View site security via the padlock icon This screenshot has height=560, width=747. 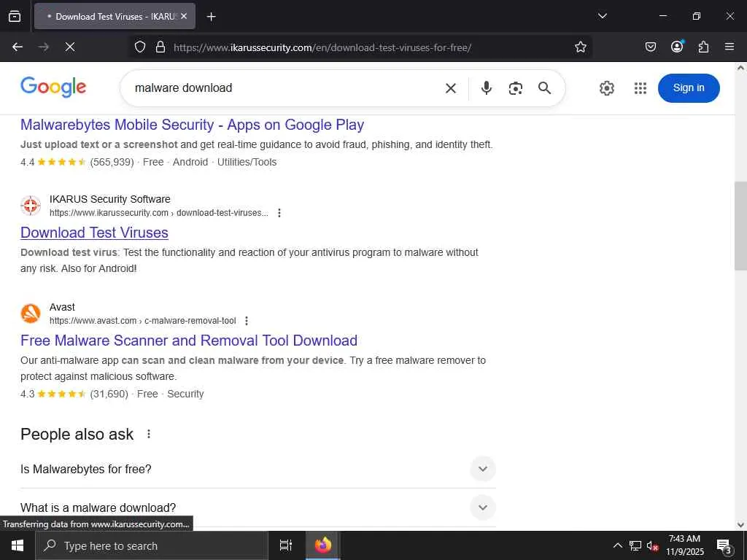160,47
